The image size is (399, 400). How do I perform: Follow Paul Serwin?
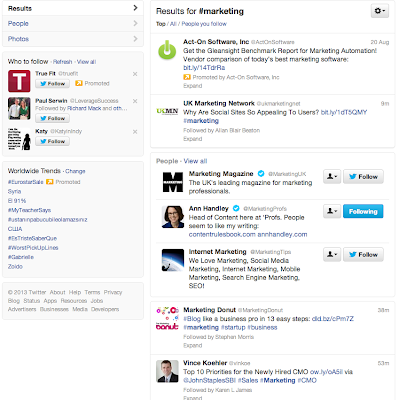click(x=52, y=118)
